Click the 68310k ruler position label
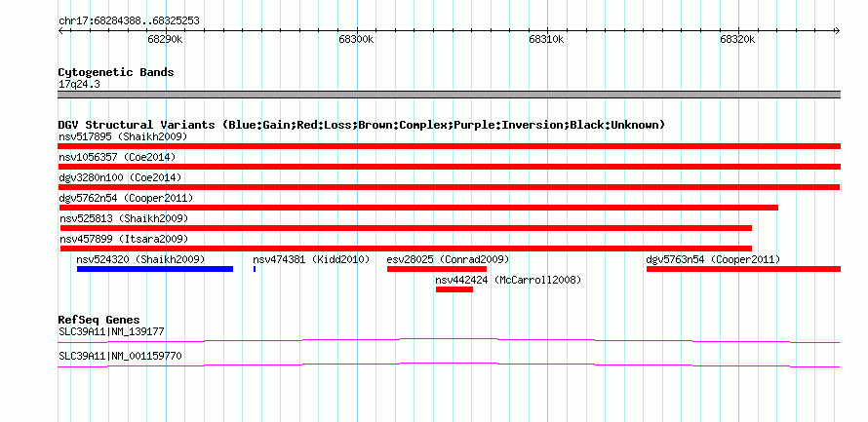Screen dimensions: 868x422 tap(547, 40)
